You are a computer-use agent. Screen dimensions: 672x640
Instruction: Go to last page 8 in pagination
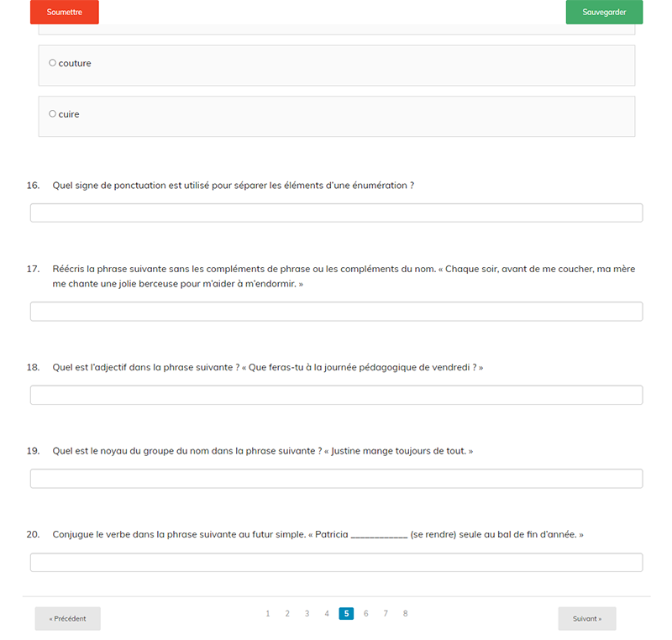click(x=405, y=614)
